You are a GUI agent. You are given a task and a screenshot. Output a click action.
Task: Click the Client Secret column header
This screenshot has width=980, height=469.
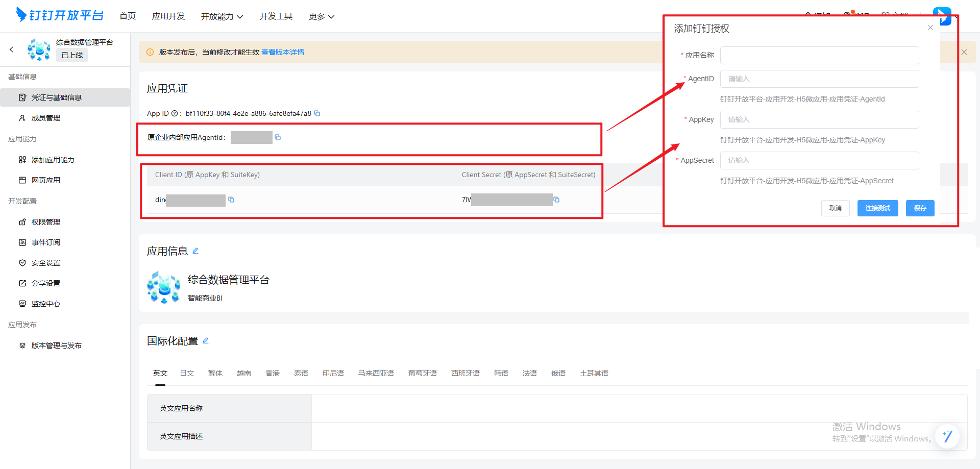(529, 175)
